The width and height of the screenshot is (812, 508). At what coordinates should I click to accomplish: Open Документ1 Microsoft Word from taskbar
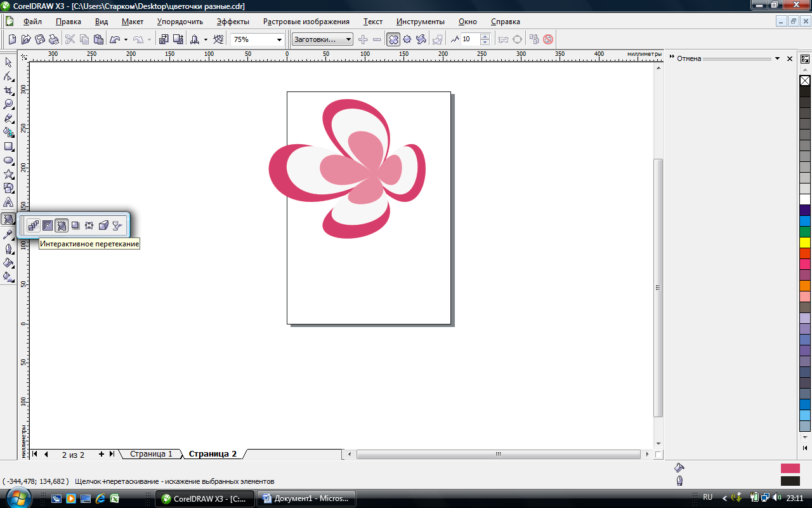point(306,498)
